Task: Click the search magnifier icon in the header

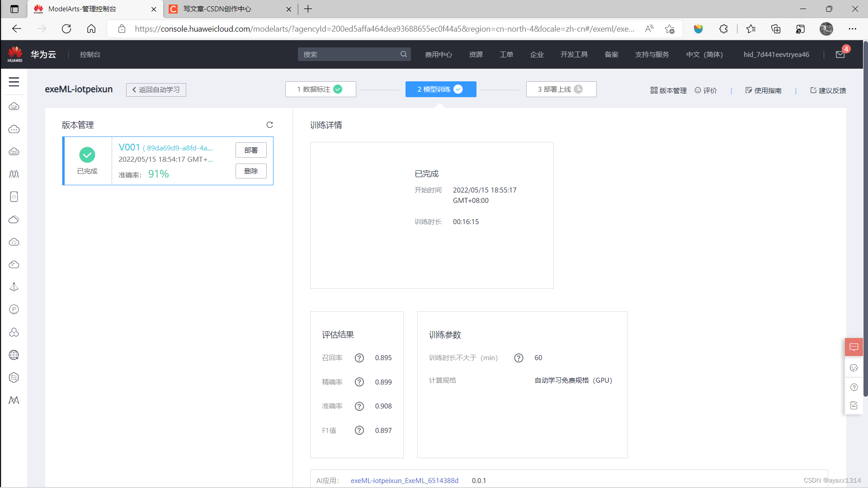Action: pos(403,54)
